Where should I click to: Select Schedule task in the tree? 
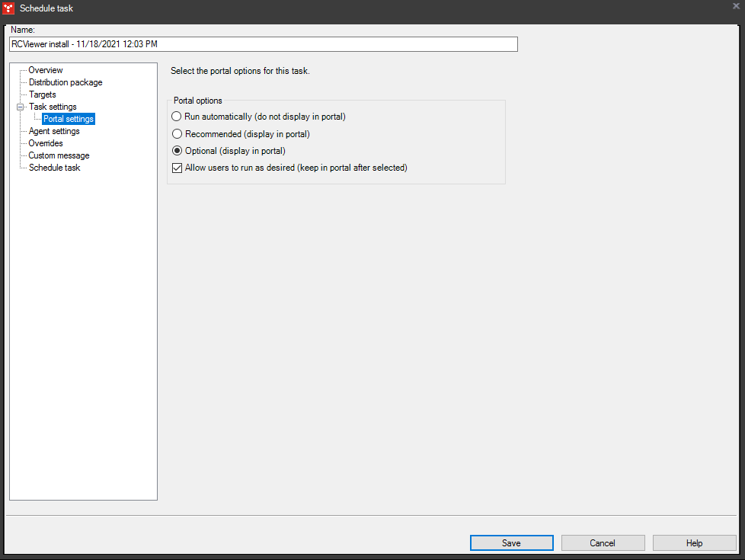54,167
